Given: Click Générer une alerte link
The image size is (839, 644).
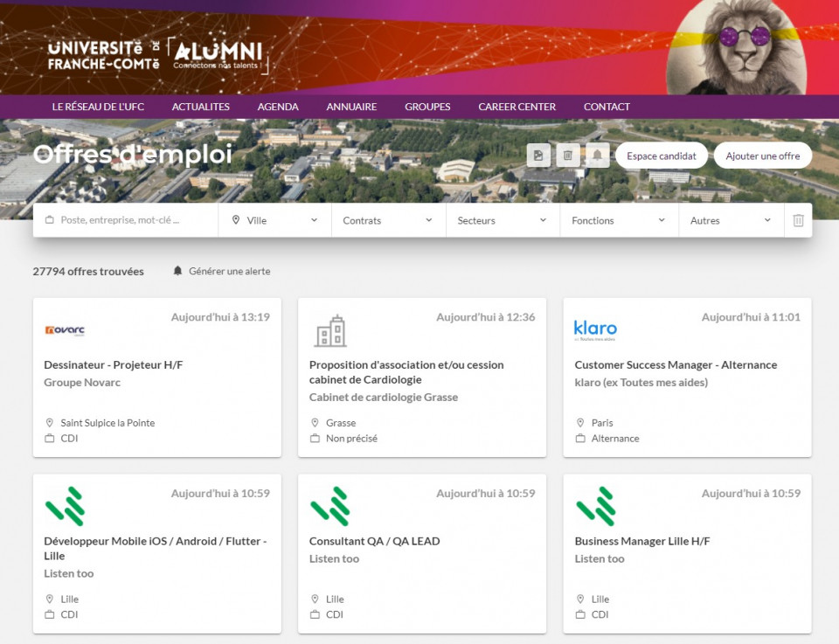Looking at the screenshot, I should pos(229,271).
